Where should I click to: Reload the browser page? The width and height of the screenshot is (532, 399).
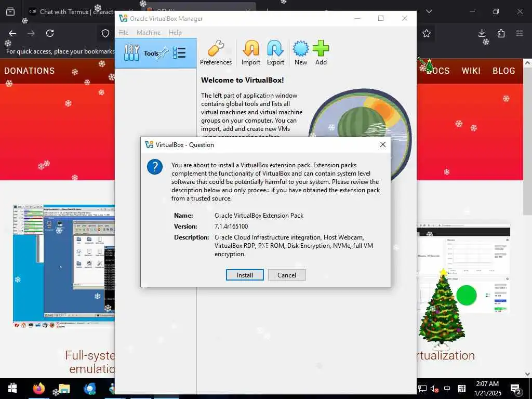click(50, 33)
